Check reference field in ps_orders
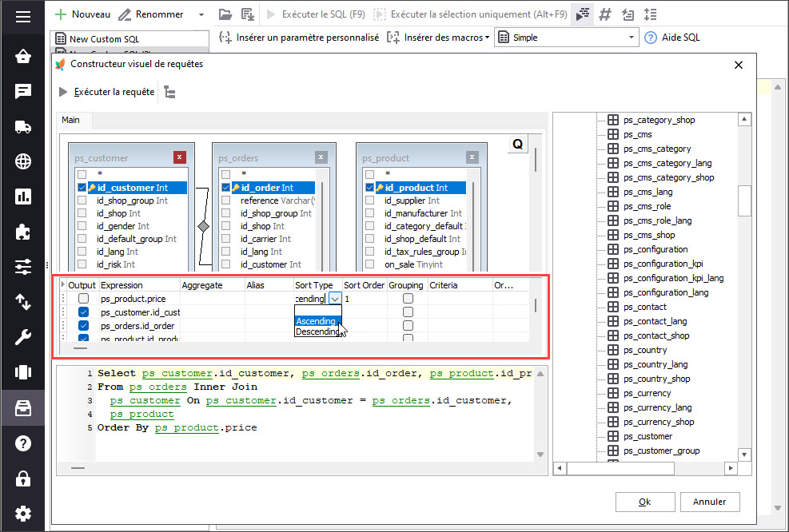 [x=226, y=200]
